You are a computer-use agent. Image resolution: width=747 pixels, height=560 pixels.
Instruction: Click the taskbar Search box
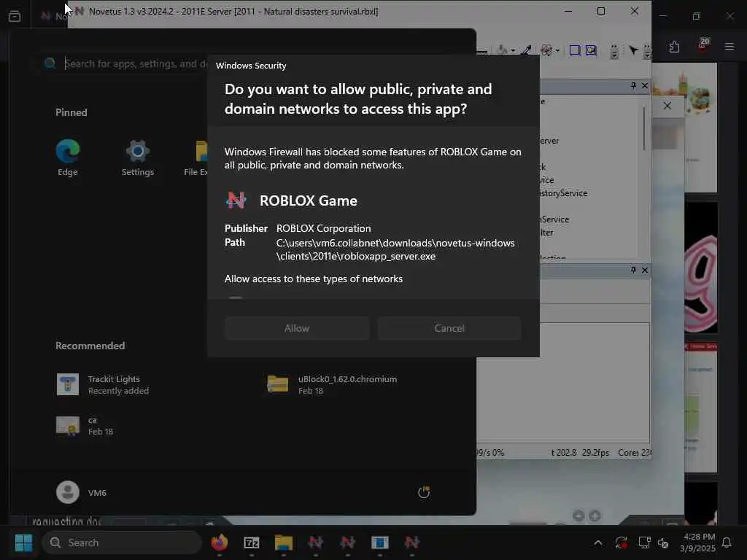[x=122, y=542]
